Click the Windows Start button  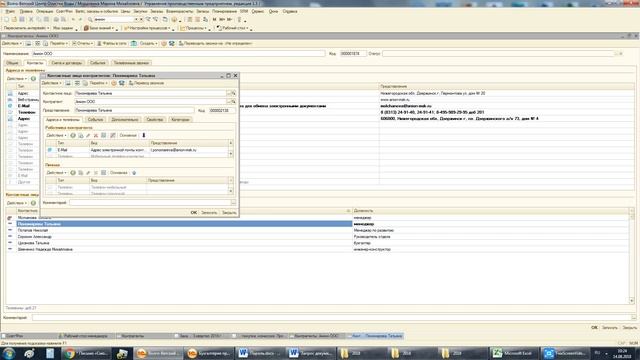pos(9,353)
